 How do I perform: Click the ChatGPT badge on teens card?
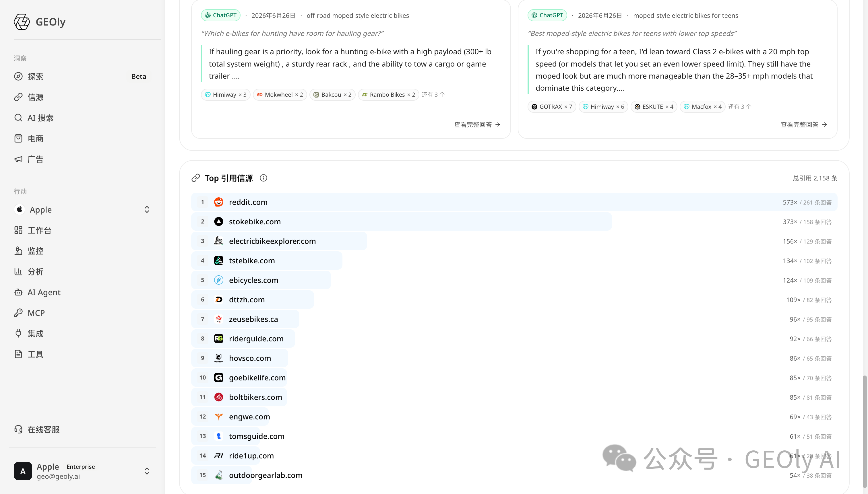(x=547, y=15)
